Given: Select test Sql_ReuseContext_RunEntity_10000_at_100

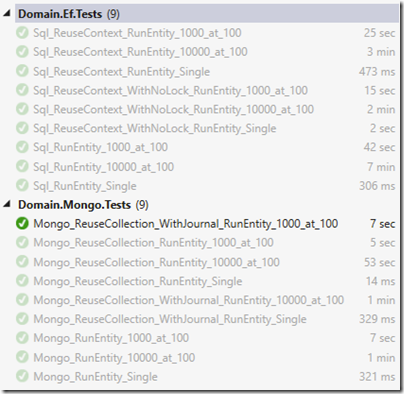Looking at the screenshot, I should click(x=140, y=52).
